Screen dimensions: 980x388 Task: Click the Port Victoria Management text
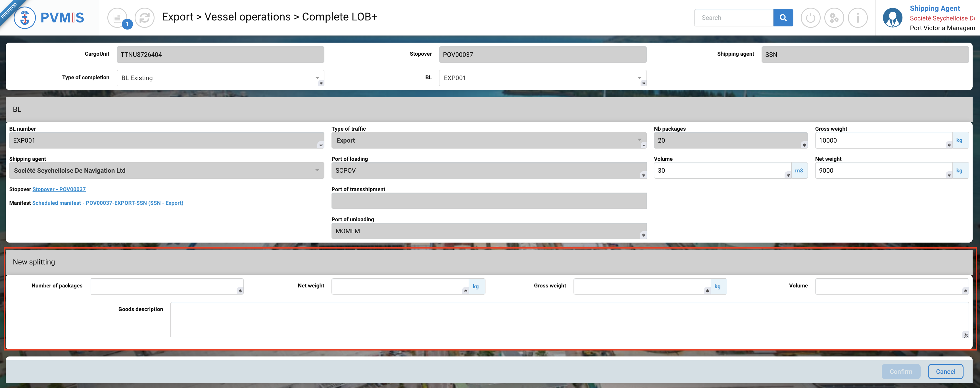942,28
